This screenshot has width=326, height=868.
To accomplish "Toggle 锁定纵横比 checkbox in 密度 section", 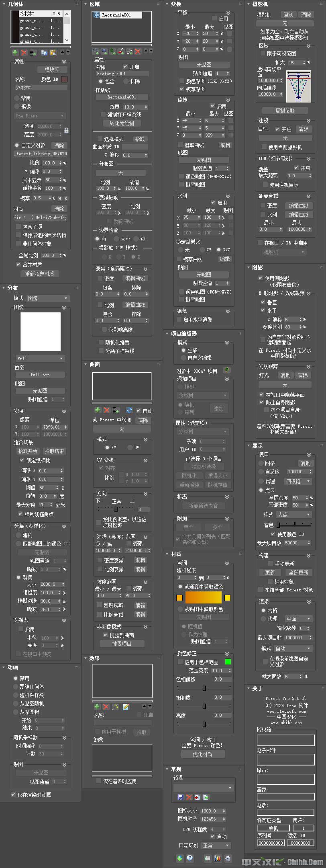I will [22, 460].
